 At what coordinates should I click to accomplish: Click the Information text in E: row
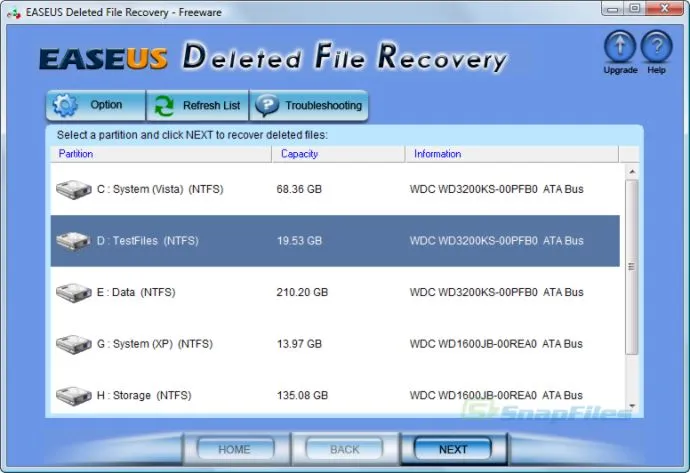(497, 292)
